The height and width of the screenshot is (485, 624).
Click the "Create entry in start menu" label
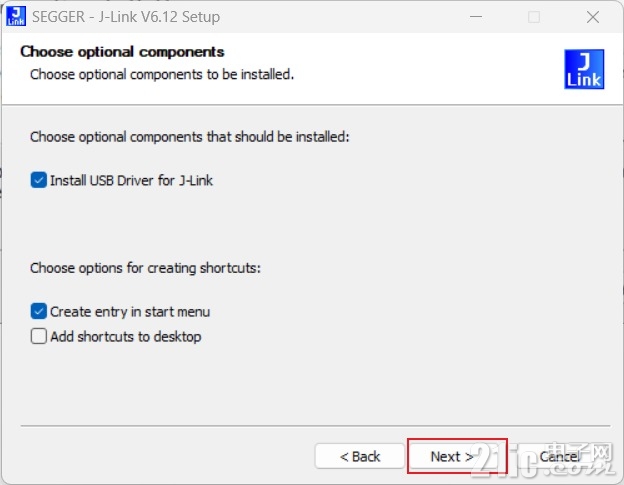pos(130,312)
